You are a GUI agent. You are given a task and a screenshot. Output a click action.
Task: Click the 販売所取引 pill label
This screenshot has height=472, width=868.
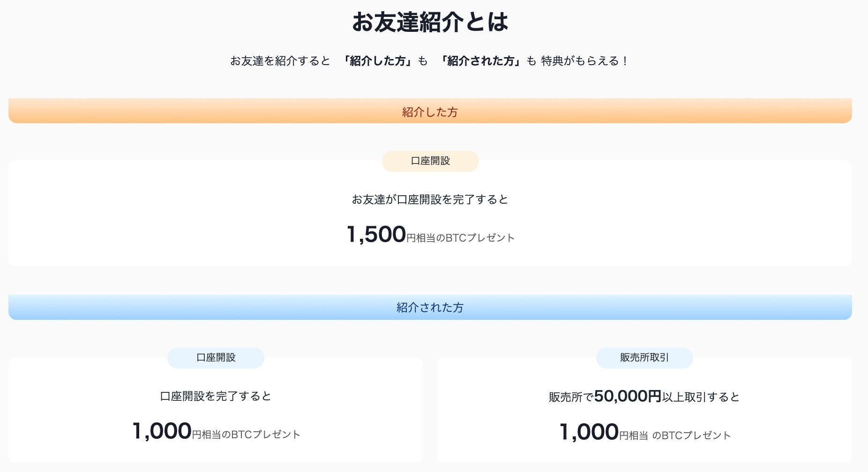(x=644, y=358)
